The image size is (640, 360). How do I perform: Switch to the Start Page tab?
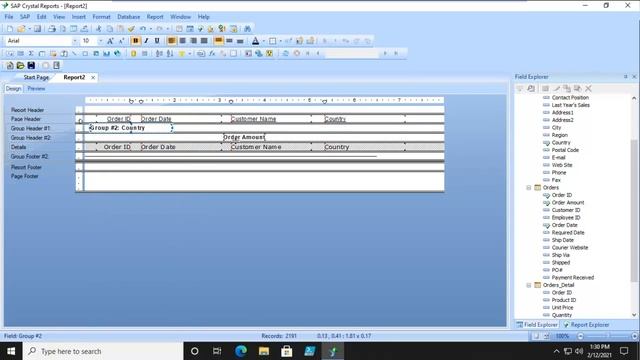36,77
